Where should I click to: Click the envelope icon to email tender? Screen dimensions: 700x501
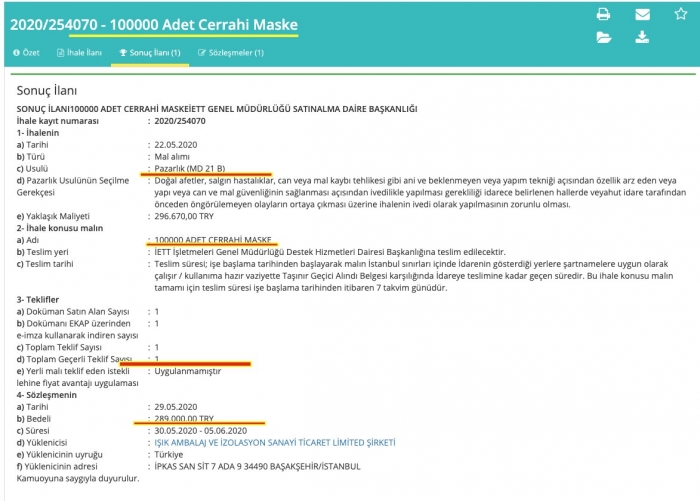click(643, 15)
